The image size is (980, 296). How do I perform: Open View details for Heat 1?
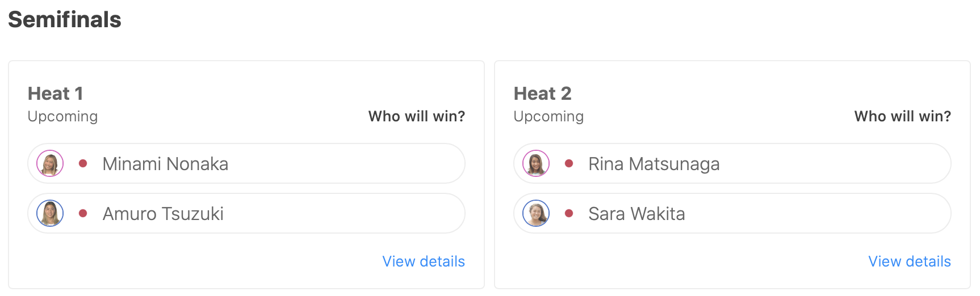pos(424,261)
